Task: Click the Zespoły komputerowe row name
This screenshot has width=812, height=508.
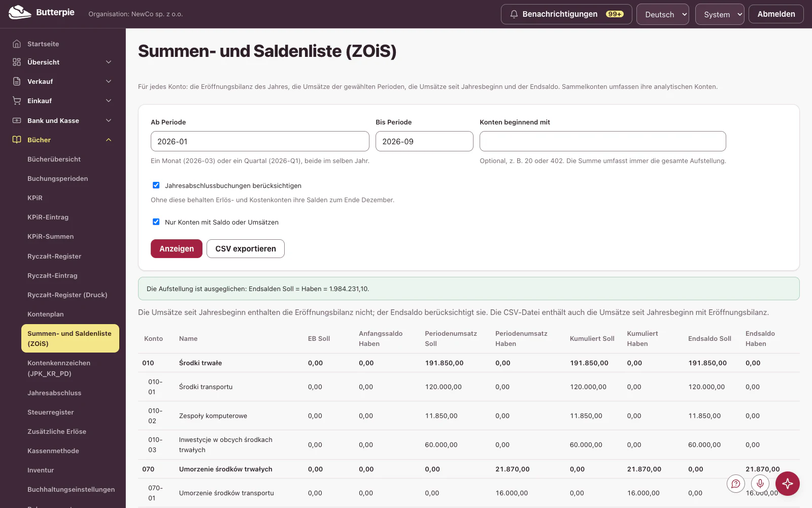Action: [x=213, y=416]
